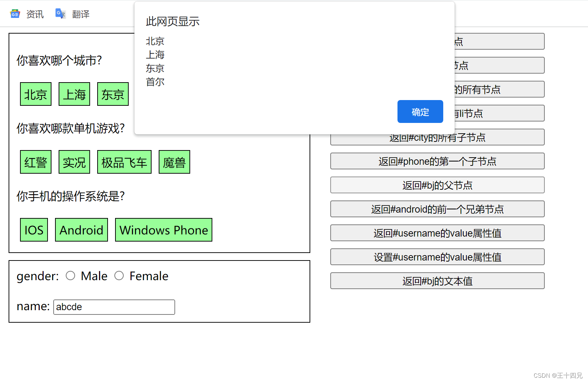
Task: Click 设置#username的value属性值 button
Action: [x=438, y=257]
